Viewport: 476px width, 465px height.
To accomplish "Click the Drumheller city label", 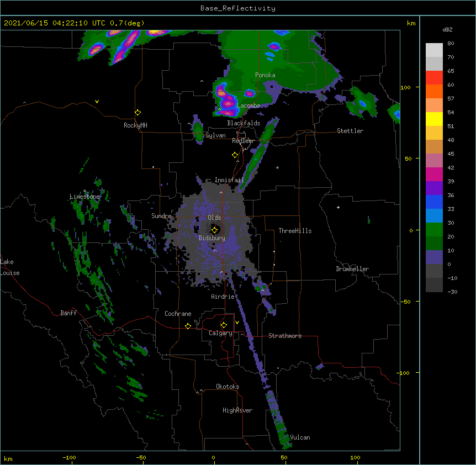I will 352,269.
